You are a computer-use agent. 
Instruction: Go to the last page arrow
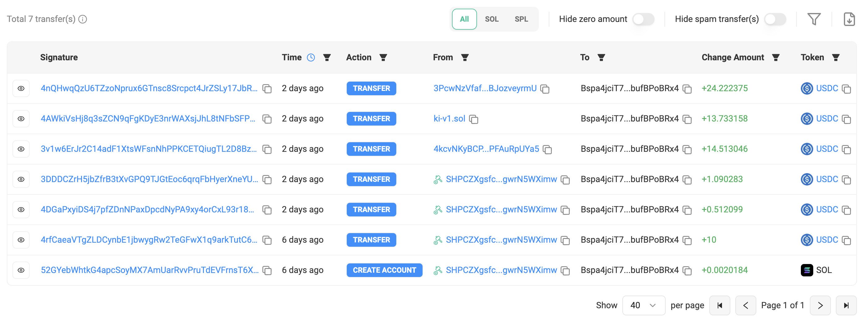coord(846,305)
